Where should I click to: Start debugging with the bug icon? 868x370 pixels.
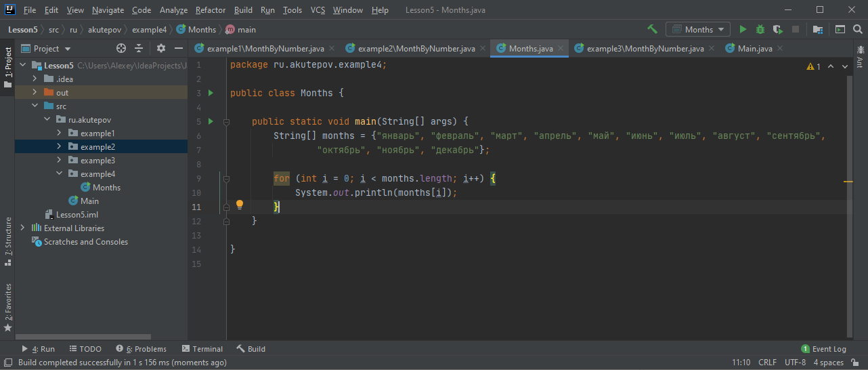click(760, 29)
